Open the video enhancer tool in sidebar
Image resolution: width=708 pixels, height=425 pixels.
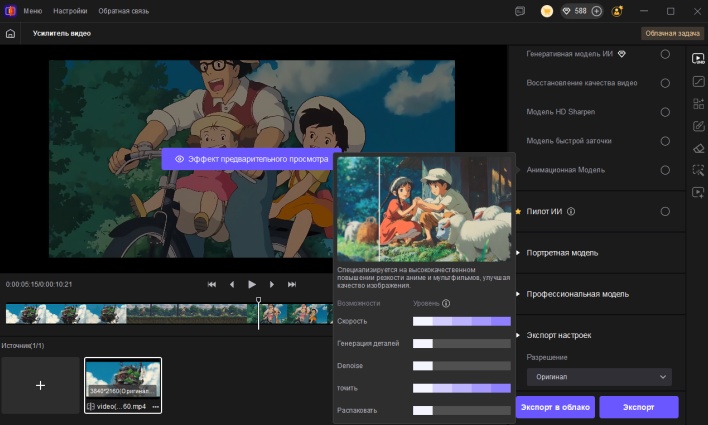pyautogui.click(x=699, y=57)
